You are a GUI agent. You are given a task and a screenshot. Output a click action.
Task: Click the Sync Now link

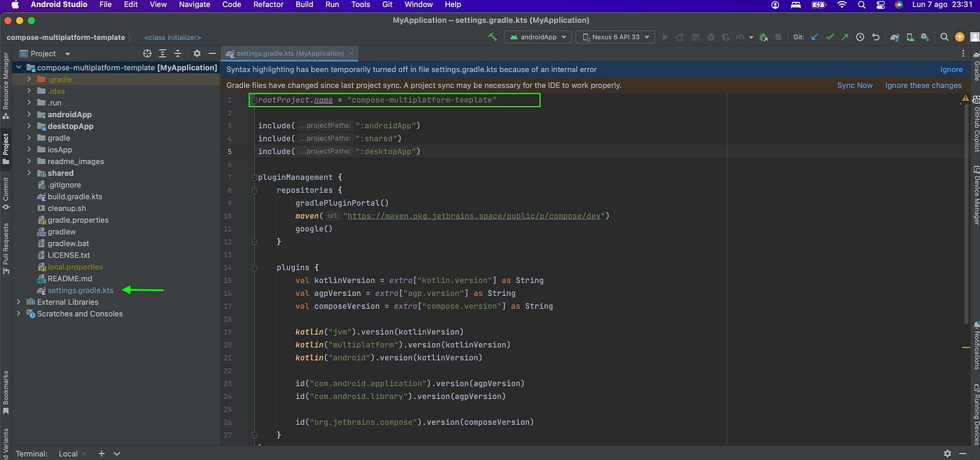coord(855,85)
